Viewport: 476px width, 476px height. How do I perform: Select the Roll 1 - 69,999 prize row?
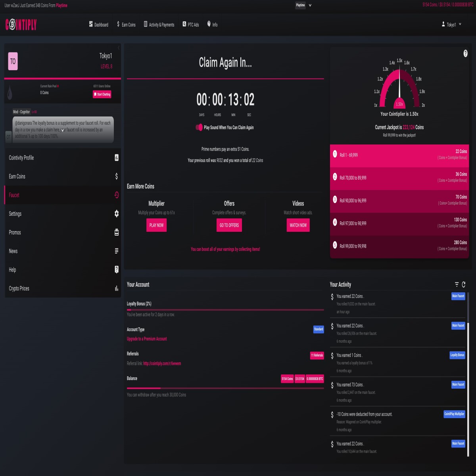pos(399,155)
